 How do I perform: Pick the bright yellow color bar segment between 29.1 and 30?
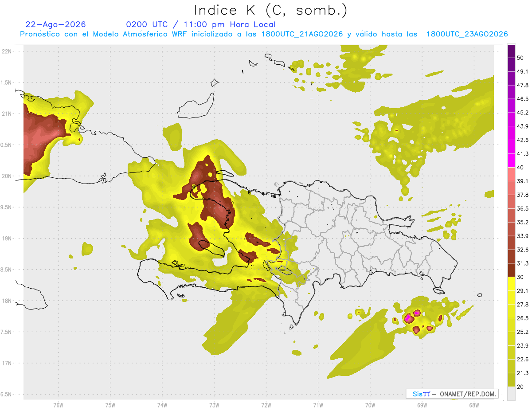pos(511,284)
